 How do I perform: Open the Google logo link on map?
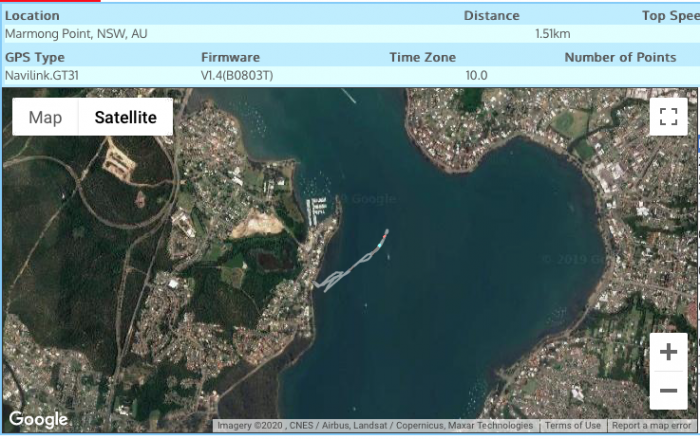(38, 419)
